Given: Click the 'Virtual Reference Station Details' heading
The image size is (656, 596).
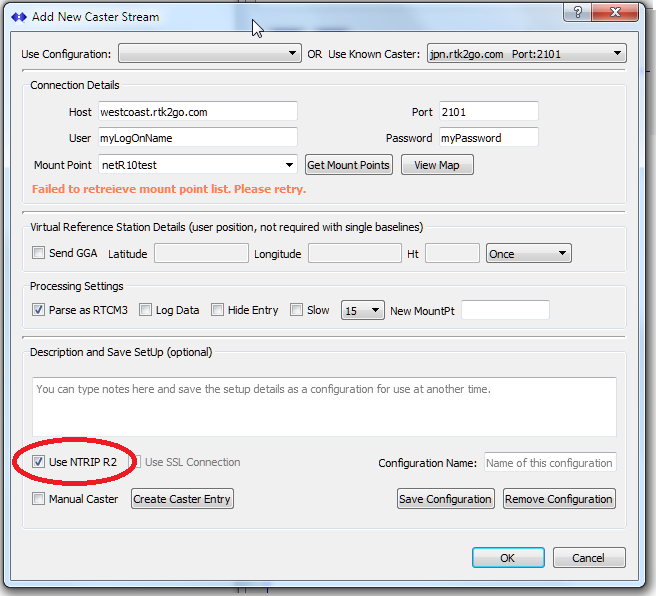Looking at the screenshot, I should click(226, 227).
